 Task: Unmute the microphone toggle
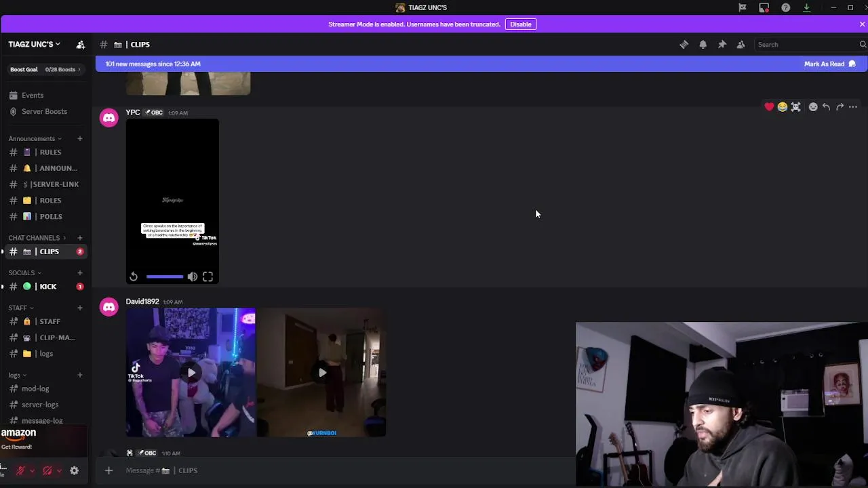21,470
